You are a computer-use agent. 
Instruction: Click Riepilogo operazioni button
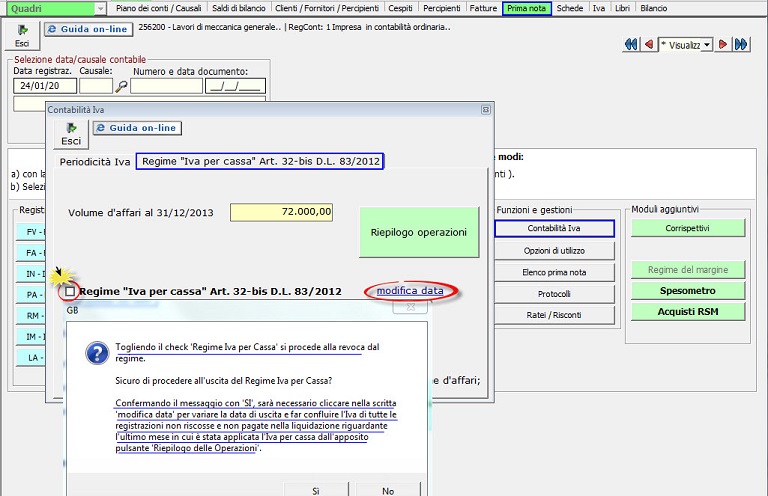coord(419,232)
